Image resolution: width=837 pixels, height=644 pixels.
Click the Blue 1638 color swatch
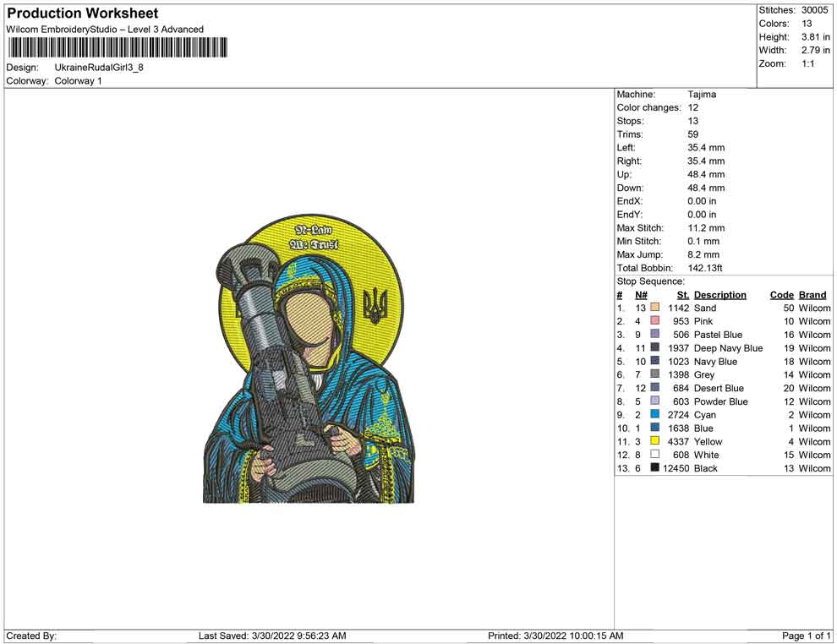[655, 428]
